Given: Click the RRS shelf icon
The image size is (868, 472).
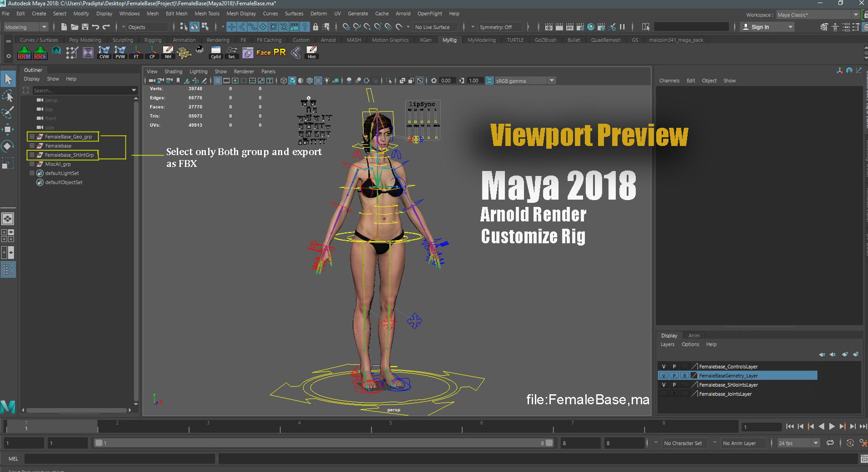Looking at the screenshot, I should tap(40, 53).
